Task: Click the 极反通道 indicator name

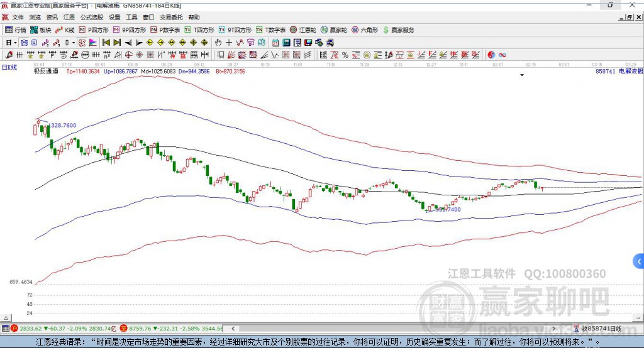Action: [46, 71]
